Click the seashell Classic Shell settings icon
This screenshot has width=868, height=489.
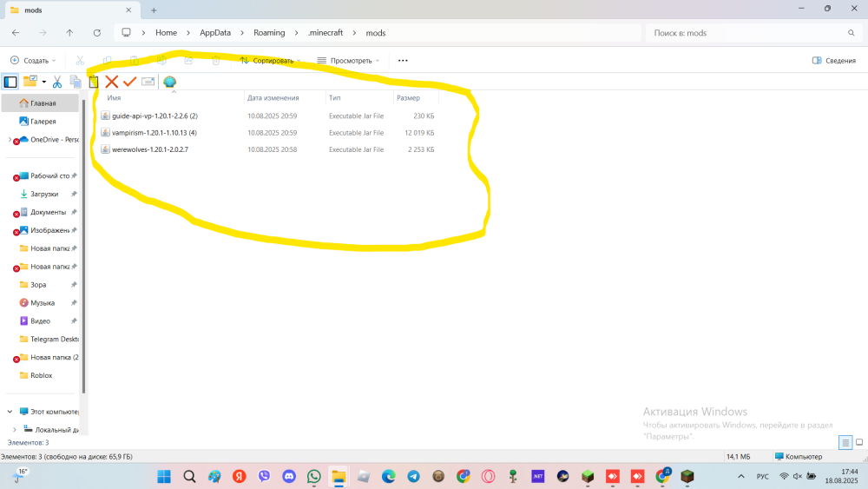point(169,82)
